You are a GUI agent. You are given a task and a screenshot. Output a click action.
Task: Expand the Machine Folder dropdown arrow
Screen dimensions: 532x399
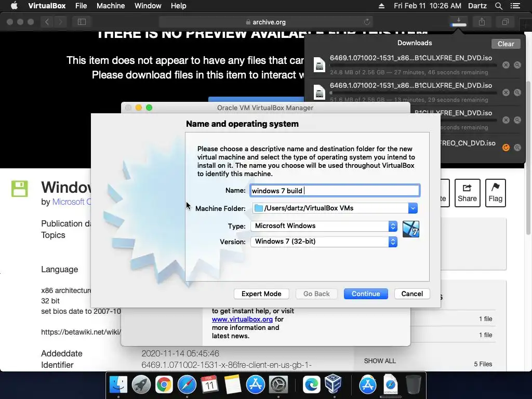click(x=413, y=208)
